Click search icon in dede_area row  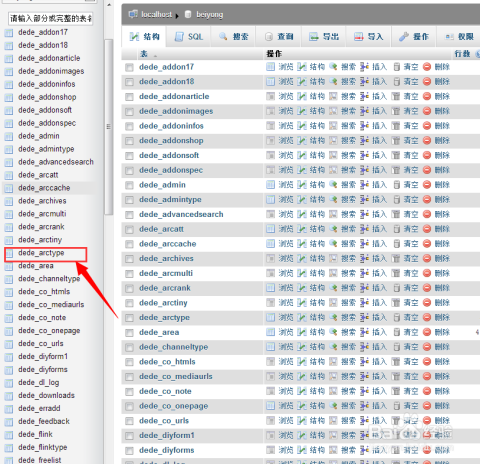pyautogui.click(x=333, y=332)
